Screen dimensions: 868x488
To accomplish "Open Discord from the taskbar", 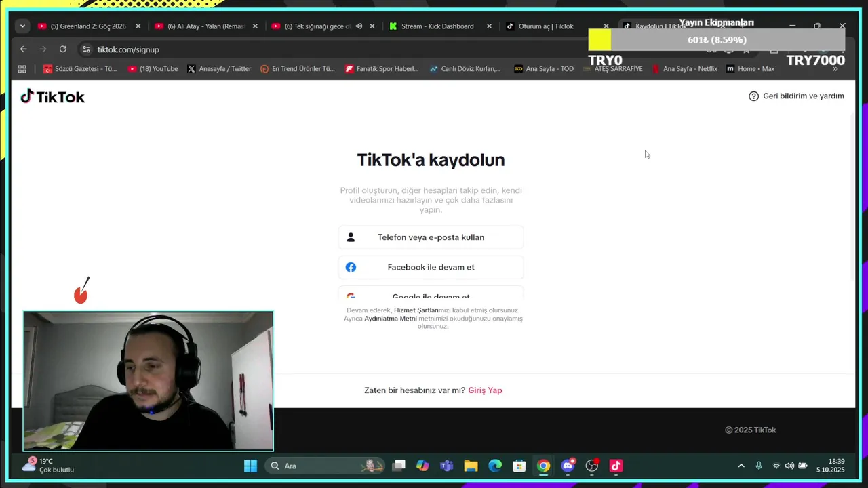I will [x=568, y=466].
